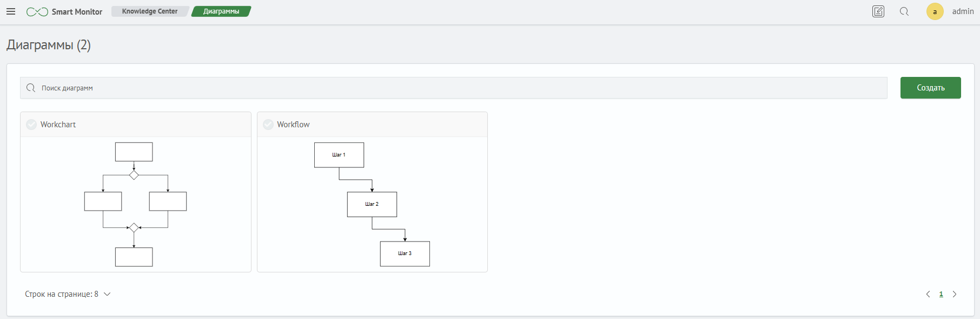This screenshot has width=980, height=319.
Task: Expand the rows per page dropdown
Action: tap(107, 294)
